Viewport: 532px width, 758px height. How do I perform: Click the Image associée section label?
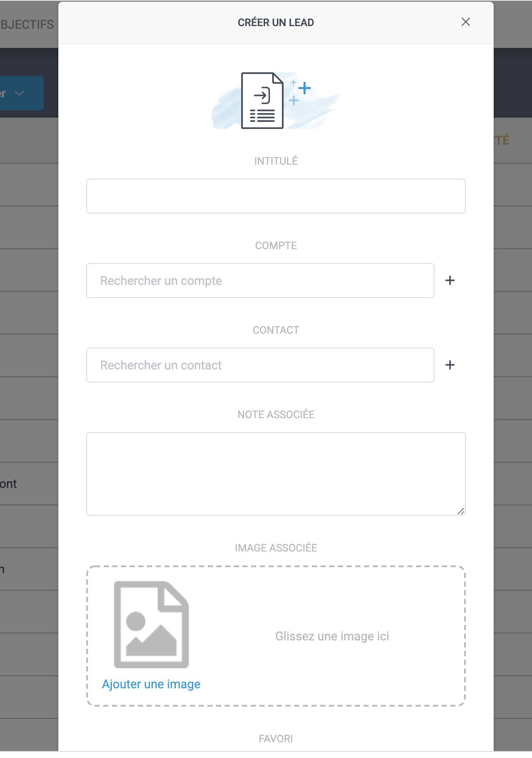tap(276, 548)
